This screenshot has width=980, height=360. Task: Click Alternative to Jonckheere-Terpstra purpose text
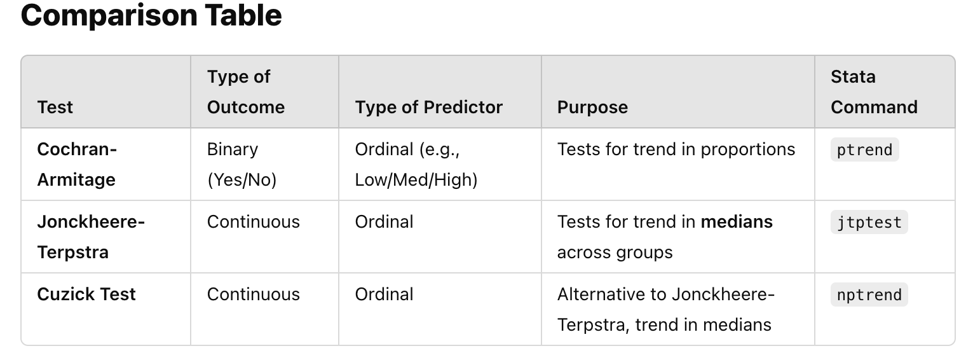tap(666, 309)
